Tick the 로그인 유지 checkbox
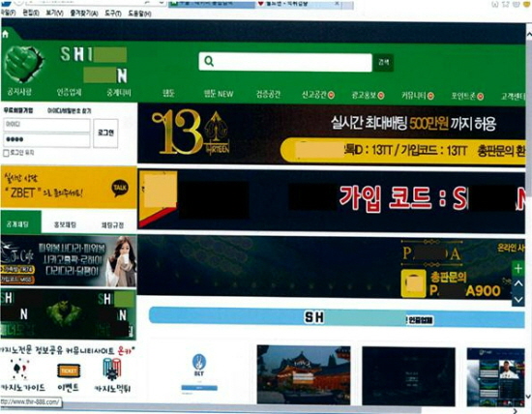Screen dimensions: 532x414 tap(6, 153)
